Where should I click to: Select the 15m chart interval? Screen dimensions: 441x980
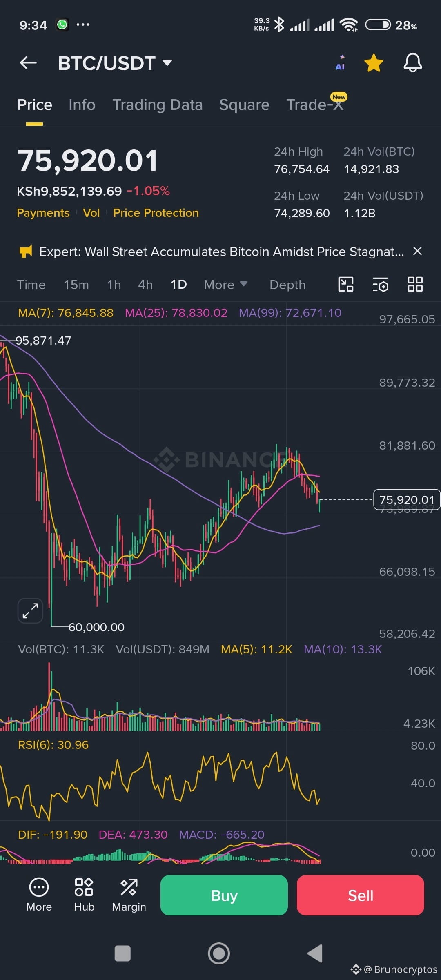[76, 285]
